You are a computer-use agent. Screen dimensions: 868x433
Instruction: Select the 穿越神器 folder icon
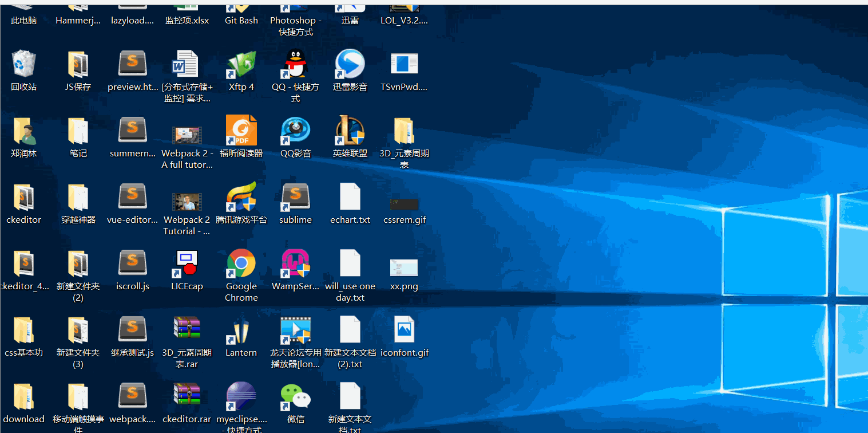click(78, 197)
